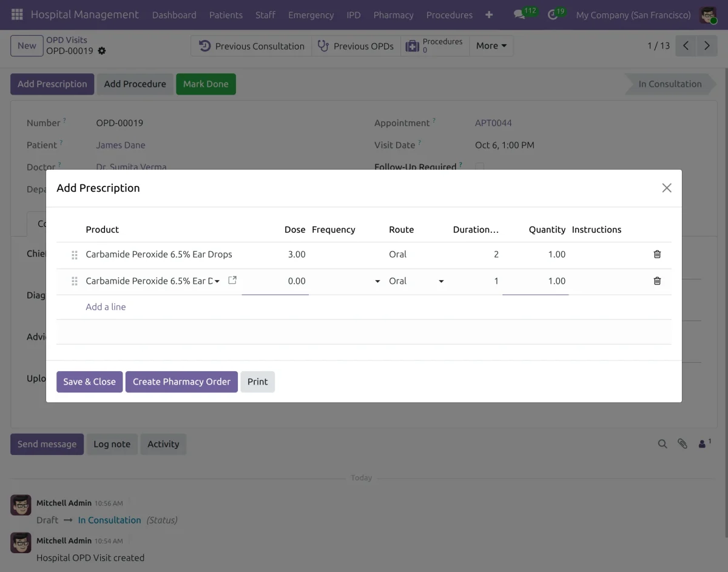Click Add a line link
This screenshot has height=572, width=728.
click(106, 307)
